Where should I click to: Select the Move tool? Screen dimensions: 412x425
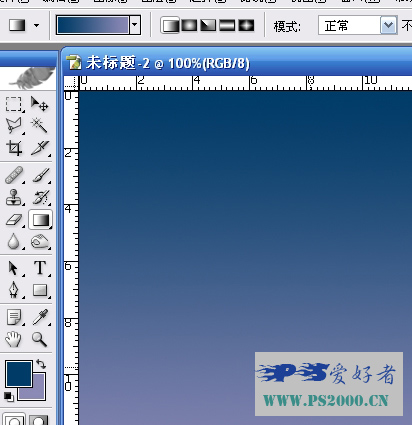pyautogui.click(x=40, y=104)
